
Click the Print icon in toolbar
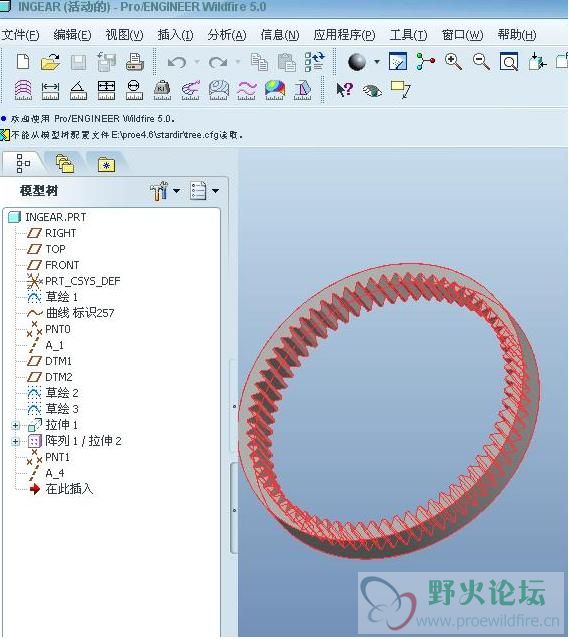[134, 62]
